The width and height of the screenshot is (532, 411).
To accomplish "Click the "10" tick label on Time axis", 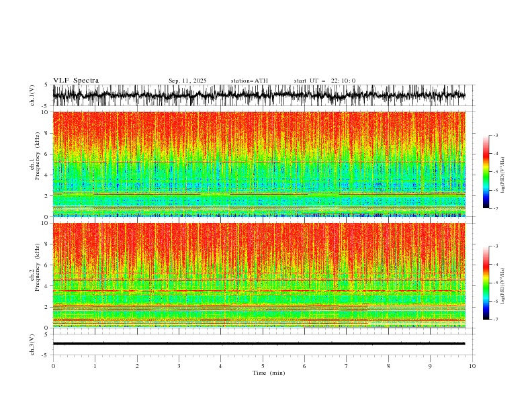I will (472, 366).
